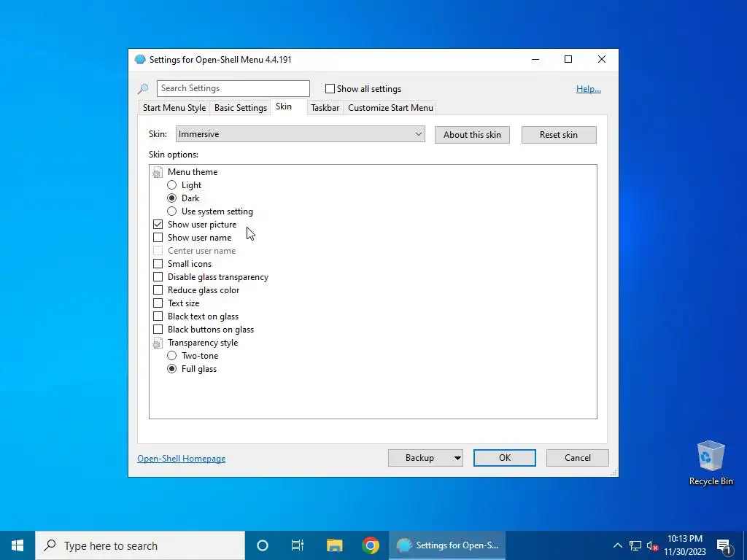The image size is (747, 560).
Task: Show hidden system tray icons
Action: point(617,545)
